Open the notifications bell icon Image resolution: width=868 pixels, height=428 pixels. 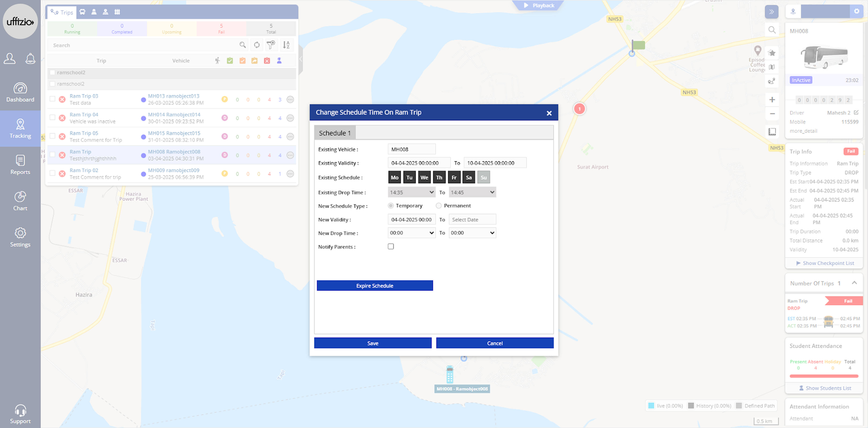(30, 58)
